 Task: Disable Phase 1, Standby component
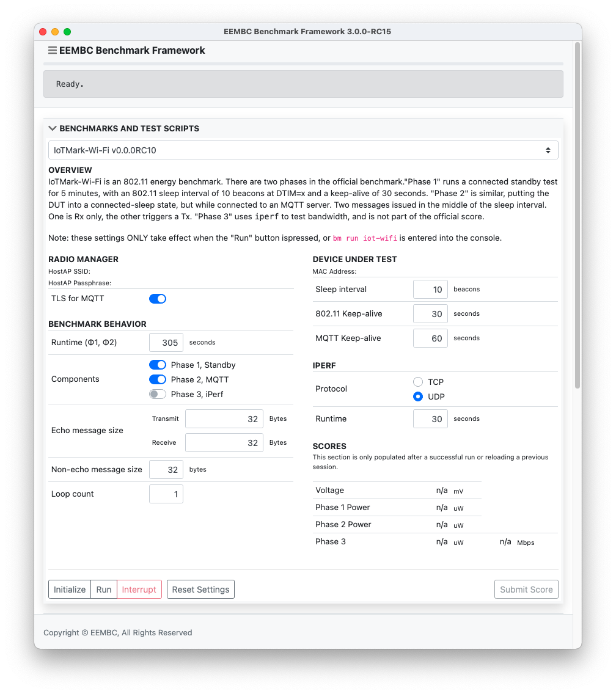(158, 365)
